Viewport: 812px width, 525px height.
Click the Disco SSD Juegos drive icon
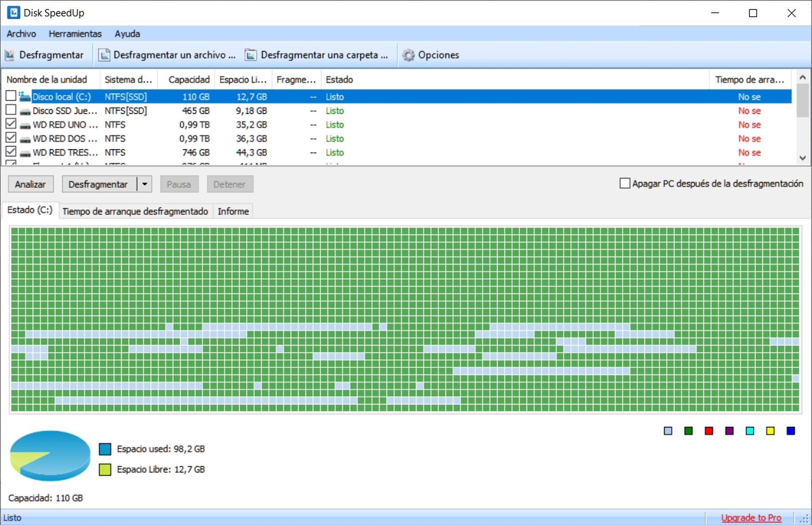click(25, 111)
